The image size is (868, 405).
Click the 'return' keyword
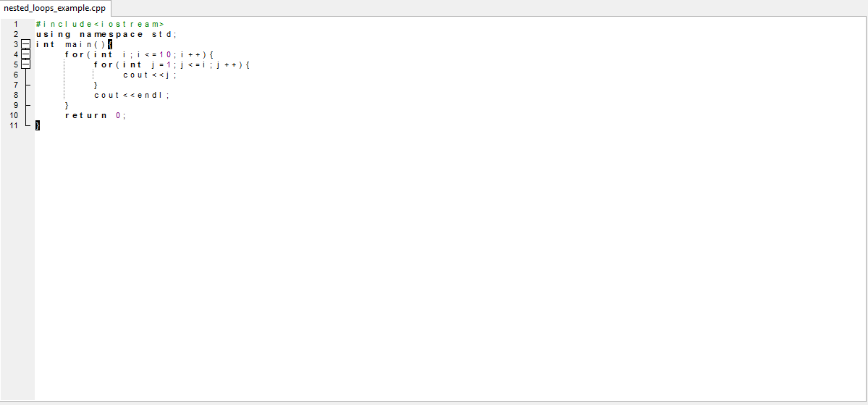[86, 115]
